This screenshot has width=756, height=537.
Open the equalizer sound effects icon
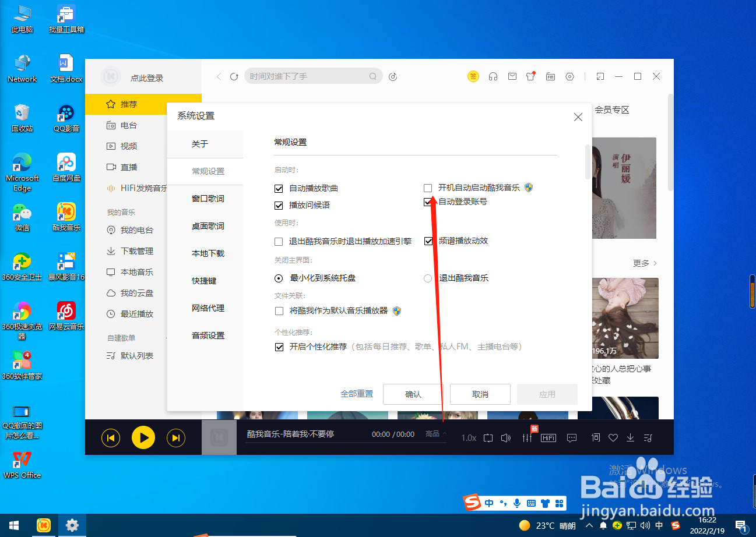528,437
